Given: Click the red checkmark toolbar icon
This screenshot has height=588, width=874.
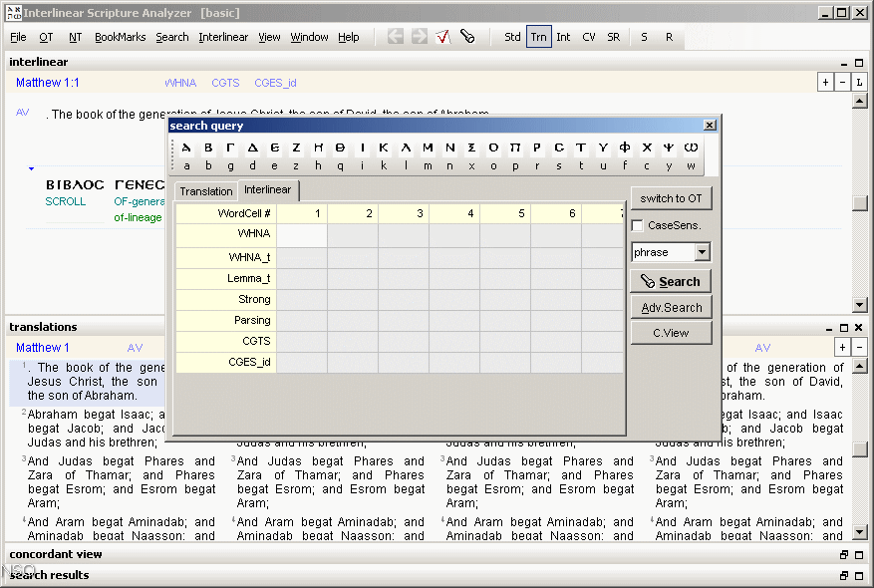Looking at the screenshot, I should point(442,36).
